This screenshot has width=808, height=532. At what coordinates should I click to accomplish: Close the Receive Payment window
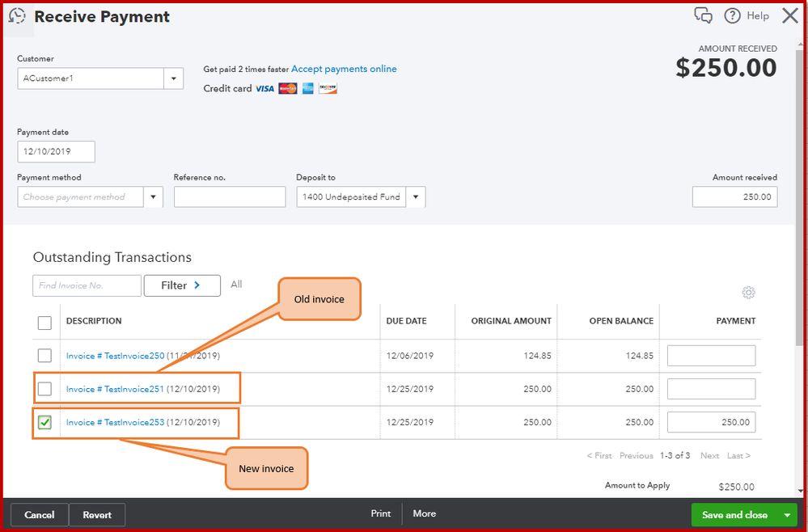[790, 16]
